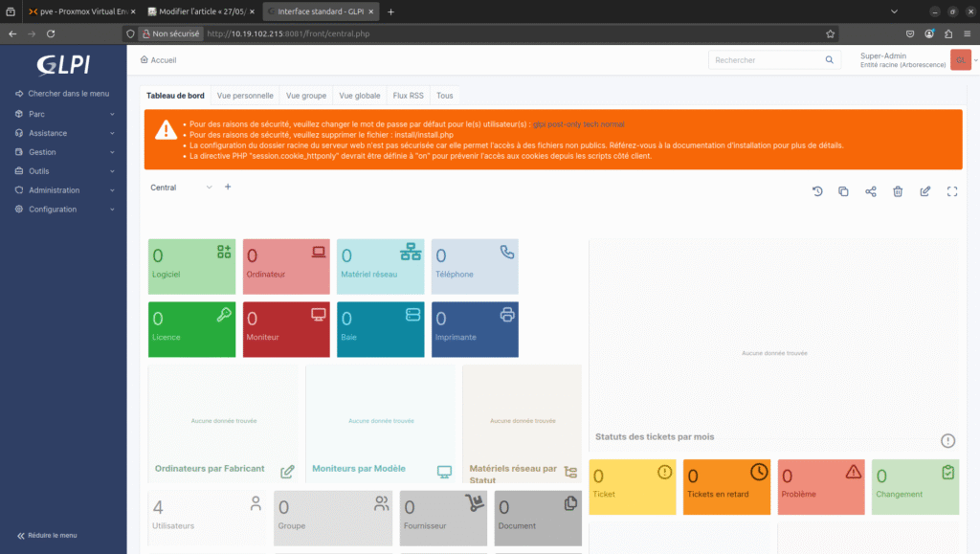The image size is (980, 554).
Task: Add a new dashboard with plus icon
Action: pyautogui.click(x=228, y=188)
